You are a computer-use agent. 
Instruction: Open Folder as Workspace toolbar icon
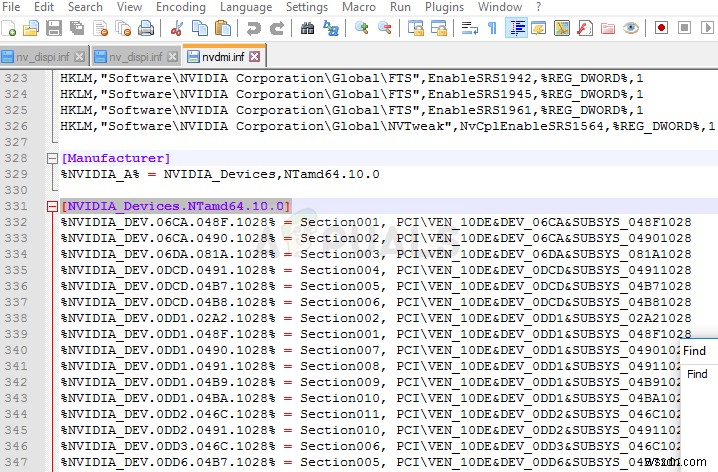(x=608, y=28)
